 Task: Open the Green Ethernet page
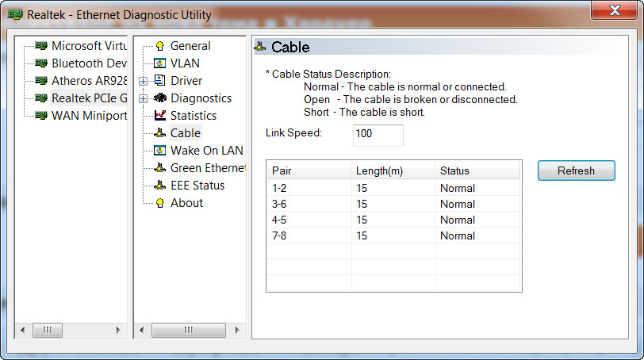pyautogui.click(x=208, y=168)
